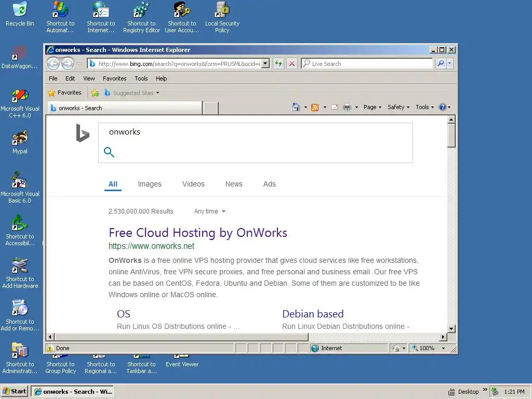Open the recent pages dropdown arrow
The width and height of the screenshot is (532, 399).
[79, 64]
